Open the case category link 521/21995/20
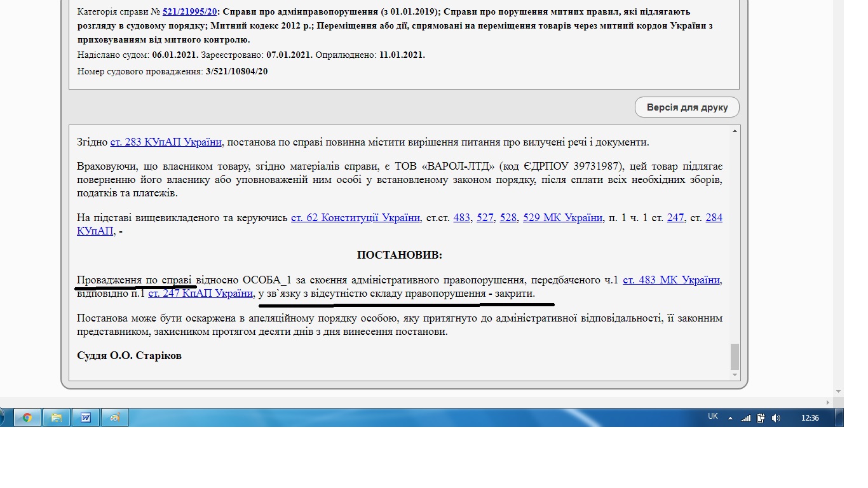 [190, 11]
